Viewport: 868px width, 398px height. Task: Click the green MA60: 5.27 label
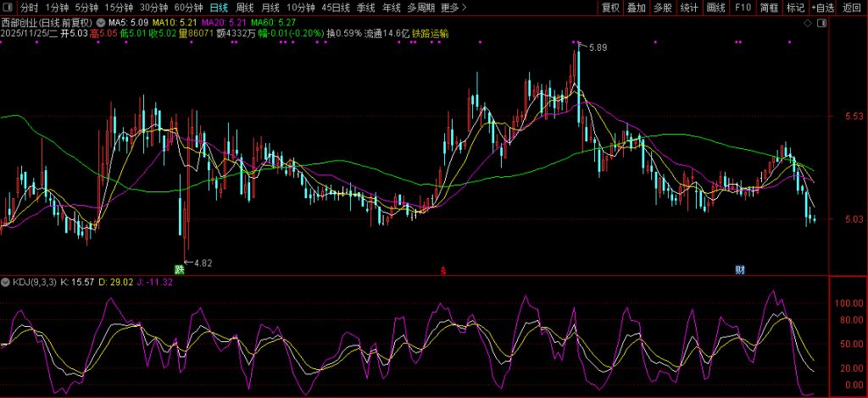(x=273, y=23)
